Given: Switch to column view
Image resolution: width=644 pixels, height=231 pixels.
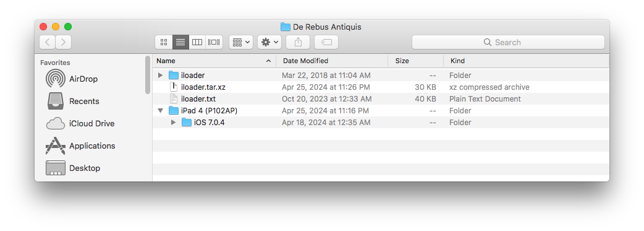Looking at the screenshot, I should [197, 42].
